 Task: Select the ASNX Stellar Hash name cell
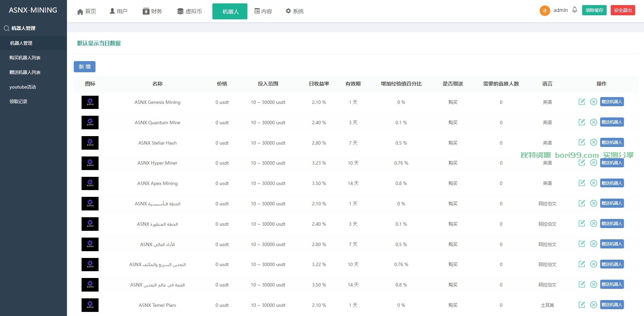[x=157, y=143]
